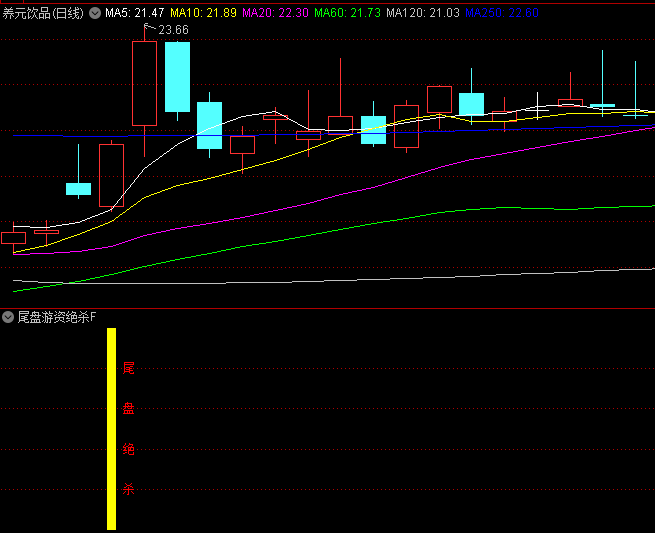Click the first small red candle at chart's left edge

click(13, 237)
